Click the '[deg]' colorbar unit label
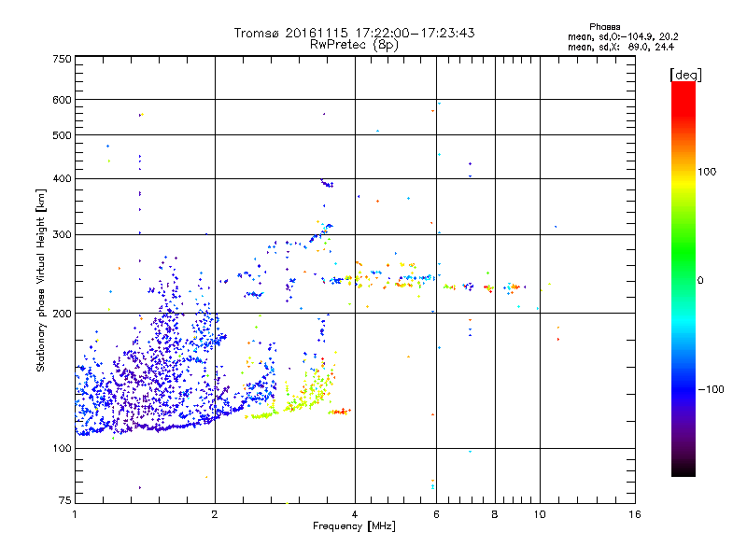Image resolution: width=747 pixels, height=560 pixels. 685,75
